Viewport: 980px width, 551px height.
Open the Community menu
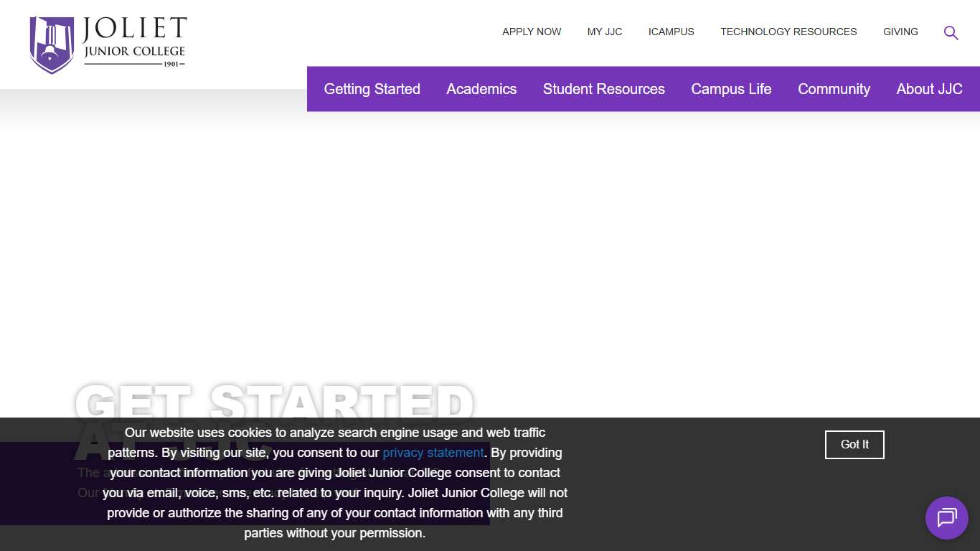pyautogui.click(x=834, y=89)
